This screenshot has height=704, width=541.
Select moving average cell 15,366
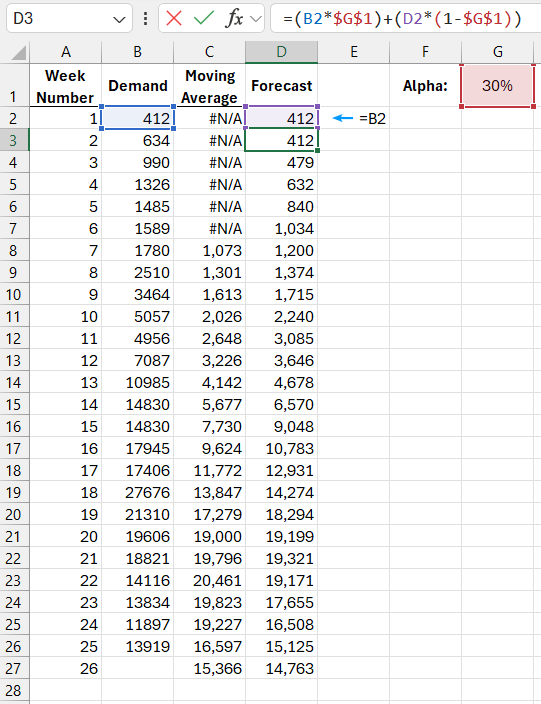(x=209, y=669)
